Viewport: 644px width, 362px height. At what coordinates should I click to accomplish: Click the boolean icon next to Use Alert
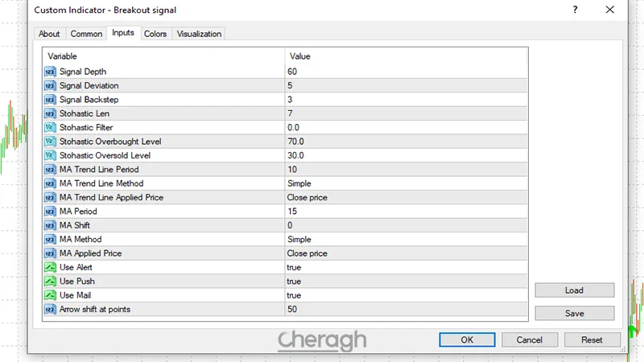51,267
